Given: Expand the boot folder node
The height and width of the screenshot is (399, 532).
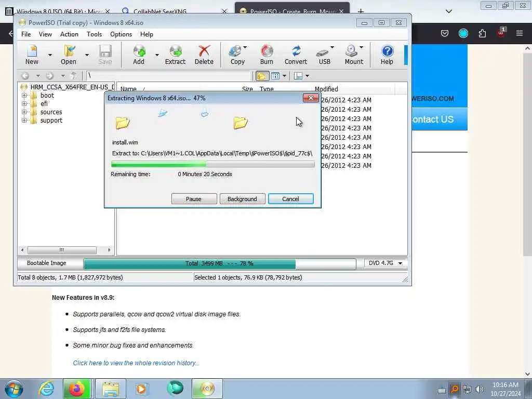Looking at the screenshot, I should pyautogui.click(x=24, y=96).
